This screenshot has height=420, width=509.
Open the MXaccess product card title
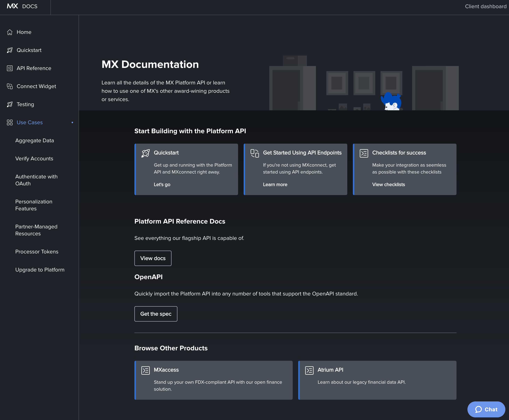click(166, 370)
